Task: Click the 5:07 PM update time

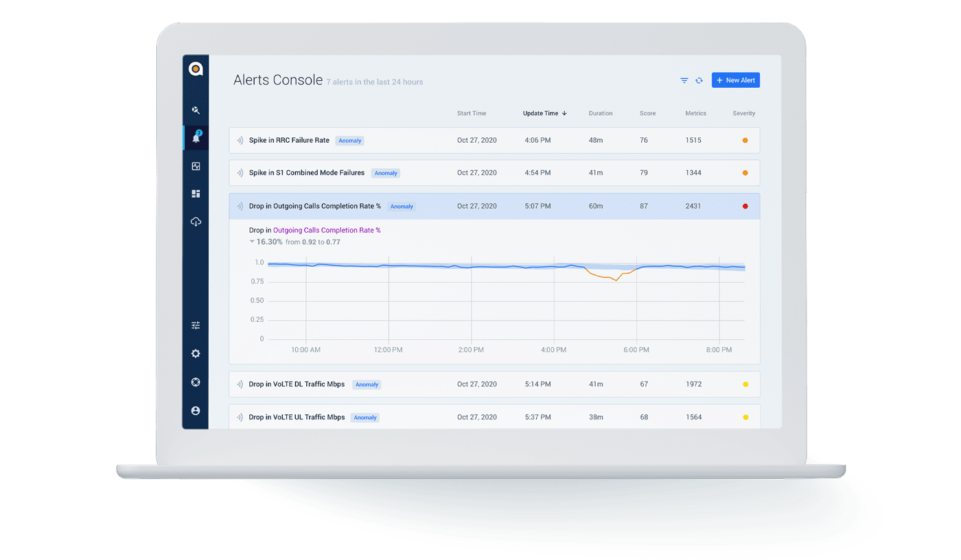Action: pyautogui.click(x=537, y=206)
